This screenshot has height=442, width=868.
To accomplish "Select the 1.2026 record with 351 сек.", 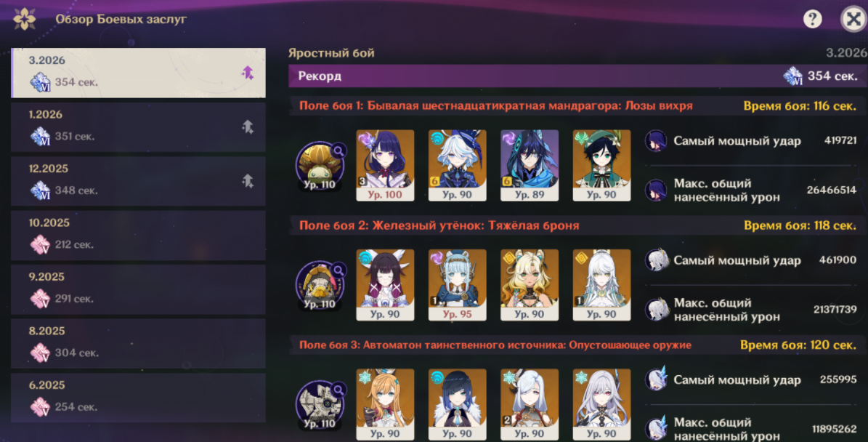I will point(139,126).
